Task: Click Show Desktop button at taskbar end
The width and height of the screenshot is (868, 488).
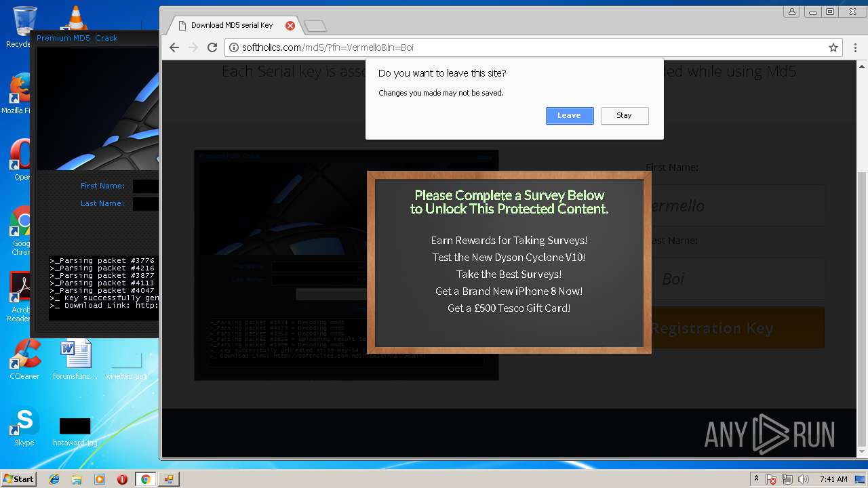Action: [860, 479]
